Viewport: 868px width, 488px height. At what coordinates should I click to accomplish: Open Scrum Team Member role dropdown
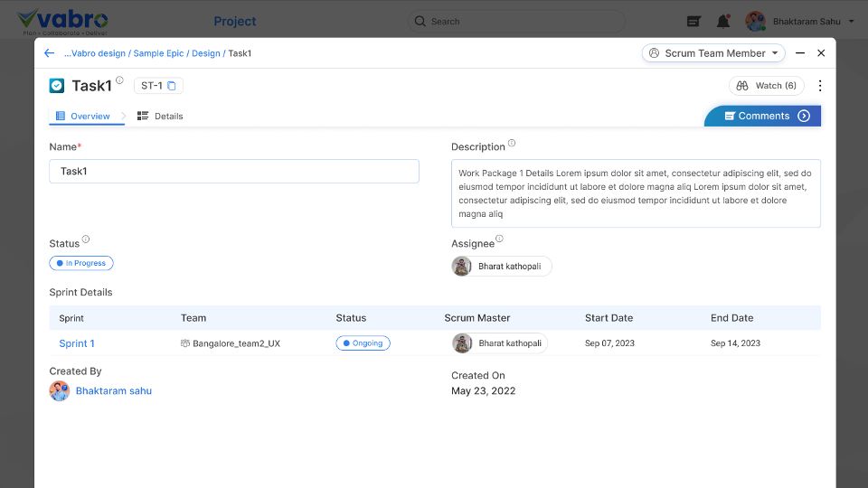(713, 53)
